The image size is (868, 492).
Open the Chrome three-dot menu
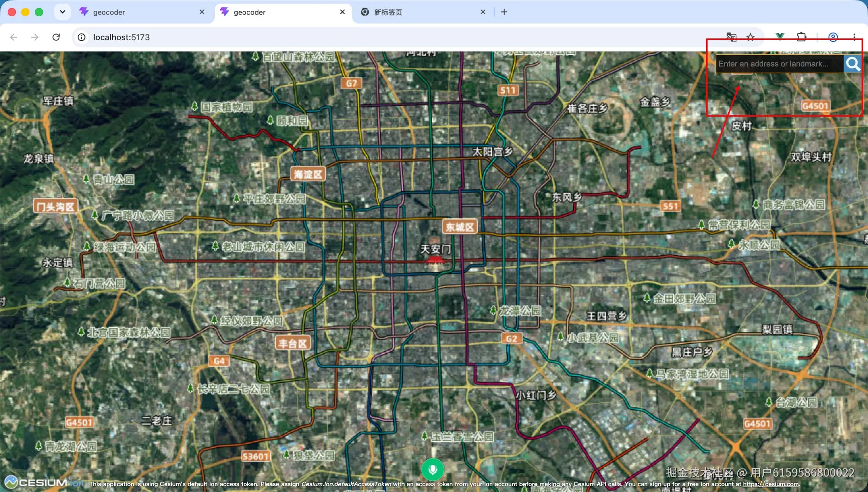point(854,37)
